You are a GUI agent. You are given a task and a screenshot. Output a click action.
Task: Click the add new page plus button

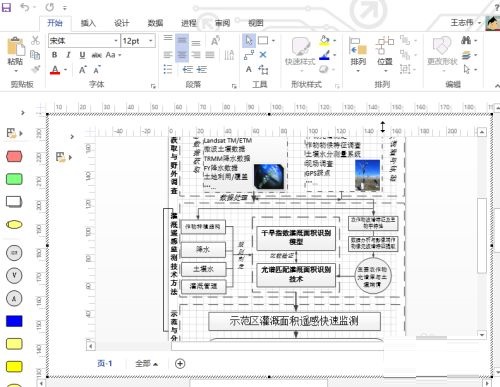[x=180, y=364]
